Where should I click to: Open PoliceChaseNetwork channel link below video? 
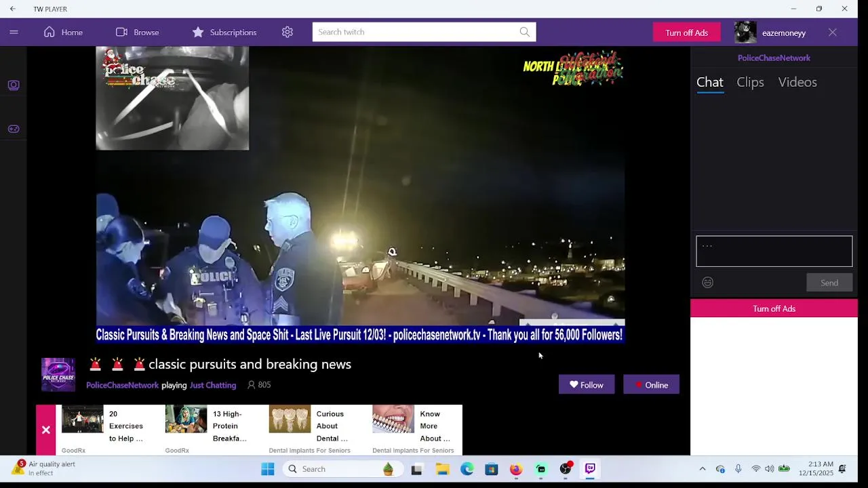(122, 385)
